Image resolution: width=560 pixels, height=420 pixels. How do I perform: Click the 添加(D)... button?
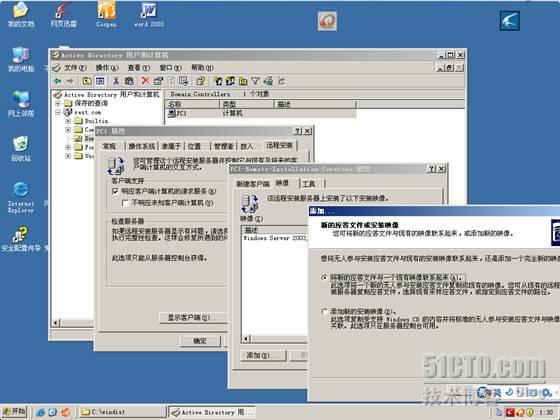click(x=263, y=356)
